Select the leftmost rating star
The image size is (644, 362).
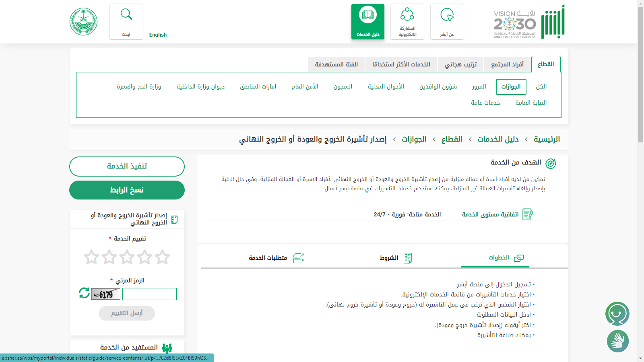[91, 257]
